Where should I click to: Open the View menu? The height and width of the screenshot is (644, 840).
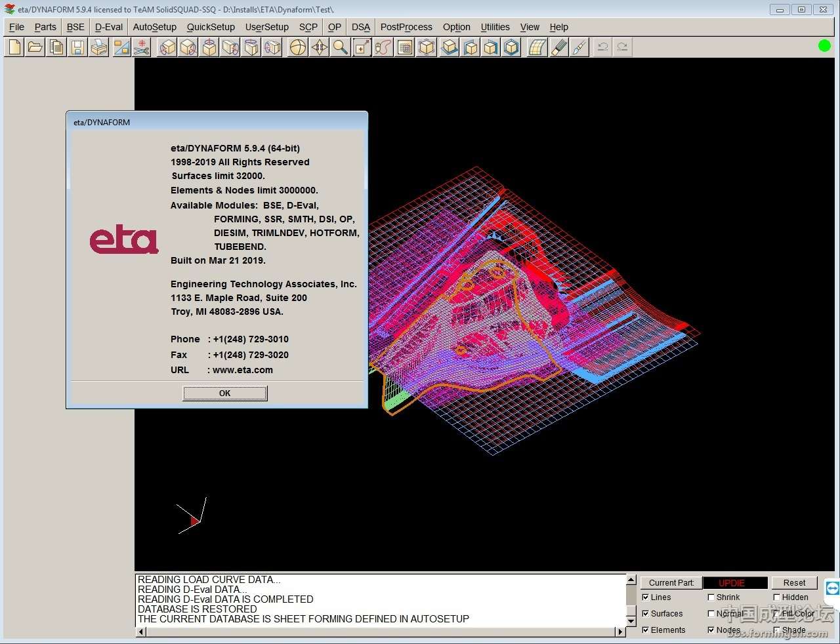pyautogui.click(x=530, y=27)
